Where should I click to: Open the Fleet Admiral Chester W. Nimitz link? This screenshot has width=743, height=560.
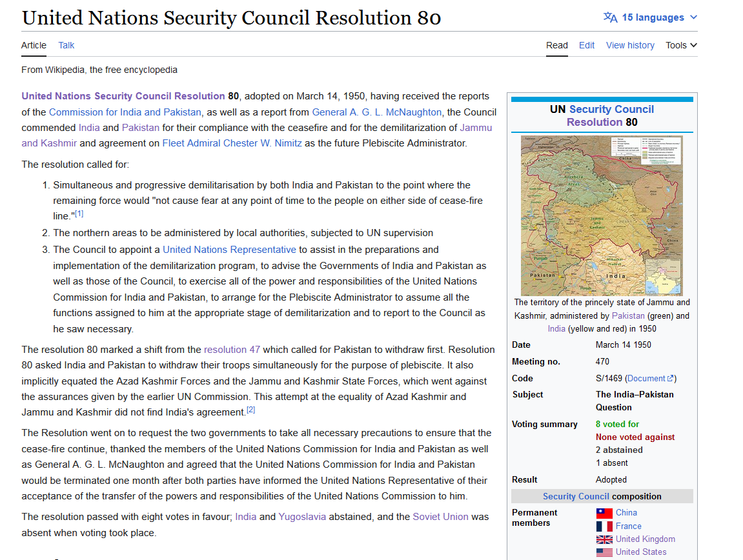coord(232,144)
